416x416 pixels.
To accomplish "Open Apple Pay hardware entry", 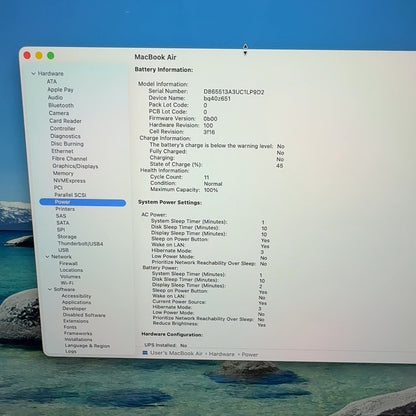I will 60,90.
